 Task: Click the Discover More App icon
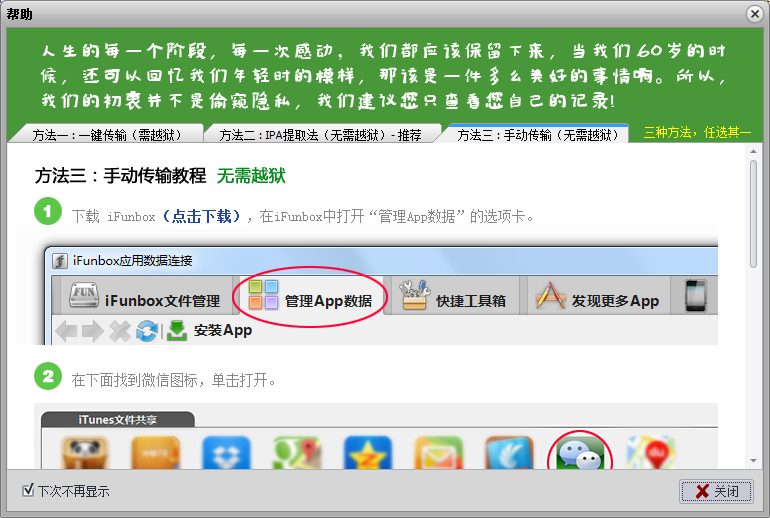click(x=550, y=295)
